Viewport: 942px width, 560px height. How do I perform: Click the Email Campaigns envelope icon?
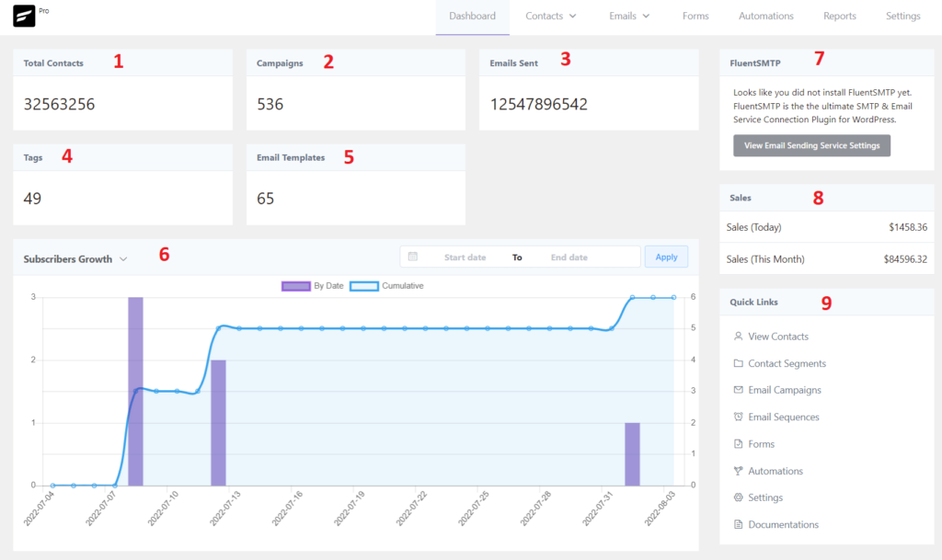click(x=738, y=389)
